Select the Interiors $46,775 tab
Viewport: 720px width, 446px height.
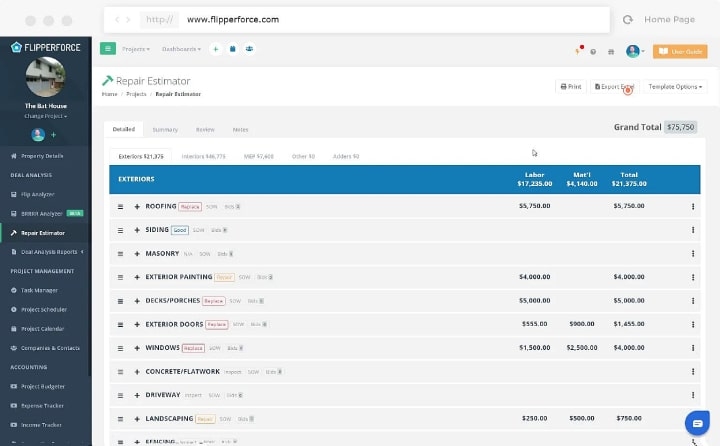203,156
